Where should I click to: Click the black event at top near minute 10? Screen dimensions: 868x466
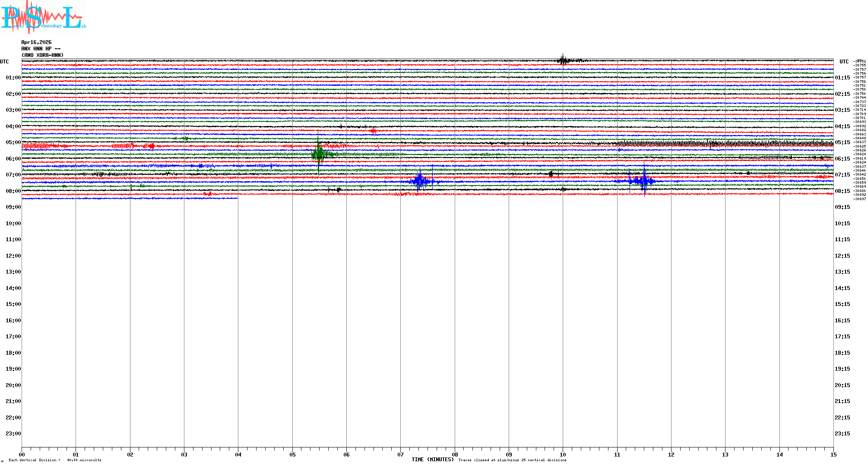click(563, 60)
